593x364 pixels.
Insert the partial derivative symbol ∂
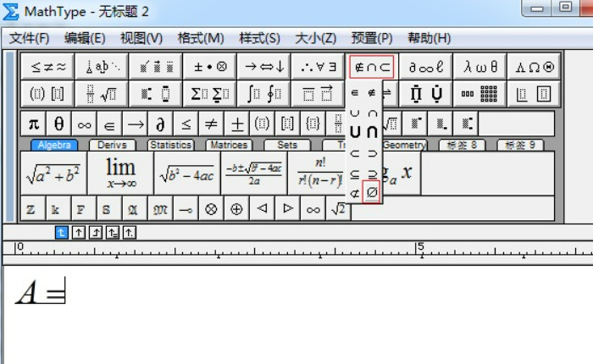[161, 124]
